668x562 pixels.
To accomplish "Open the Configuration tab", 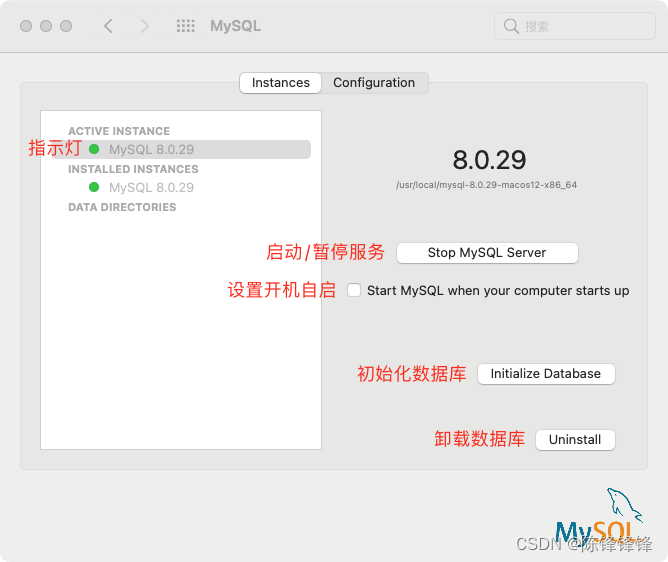I will [374, 83].
